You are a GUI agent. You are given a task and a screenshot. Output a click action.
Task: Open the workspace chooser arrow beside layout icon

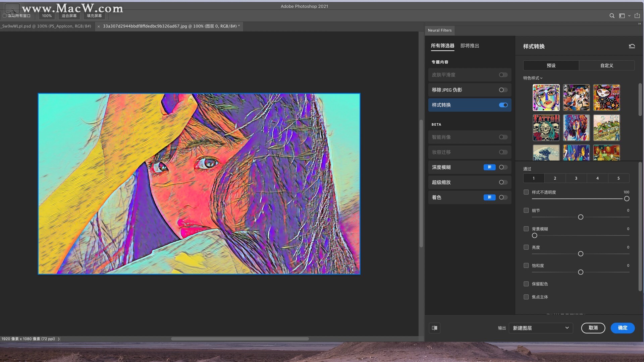tap(629, 16)
